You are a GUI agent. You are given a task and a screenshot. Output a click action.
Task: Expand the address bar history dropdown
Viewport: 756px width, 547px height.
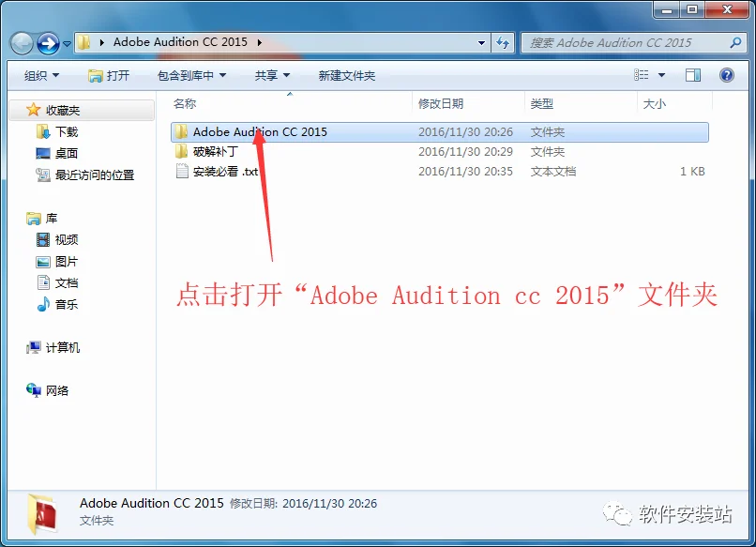point(481,43)
